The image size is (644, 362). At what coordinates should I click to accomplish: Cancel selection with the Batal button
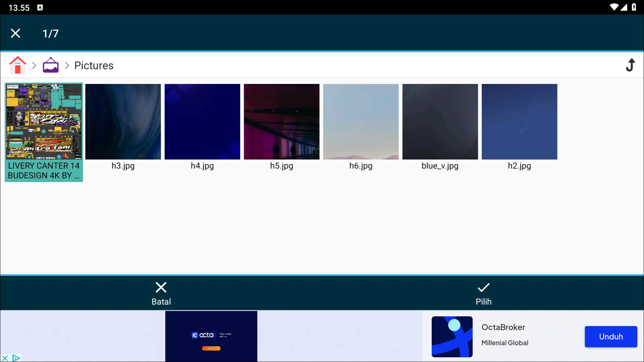point(161,293)
